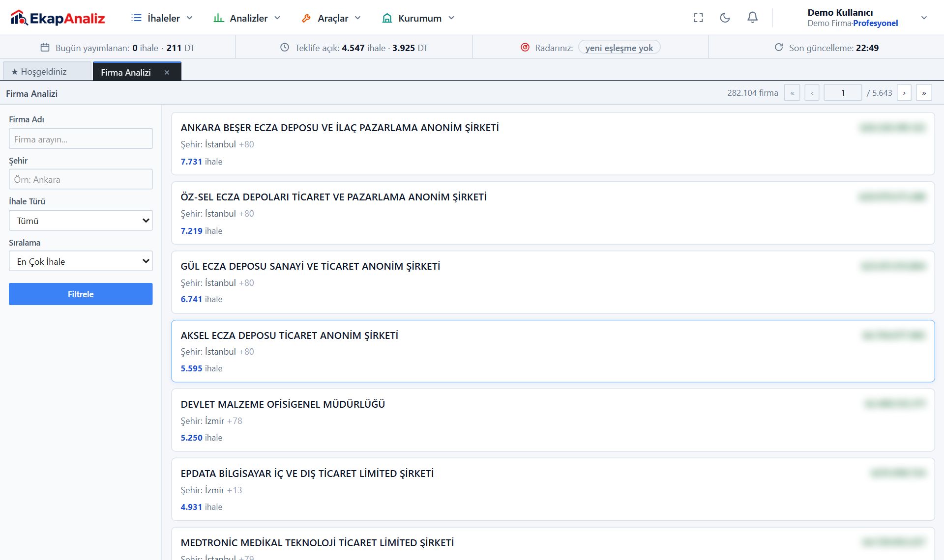Switch to dark mode moon icon
This screenshot has height=560, width=944.
pos(725,18)
